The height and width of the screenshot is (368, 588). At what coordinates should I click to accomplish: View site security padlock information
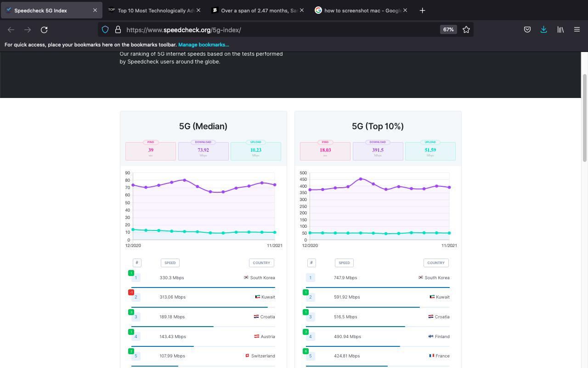click(x=118, y=30)
